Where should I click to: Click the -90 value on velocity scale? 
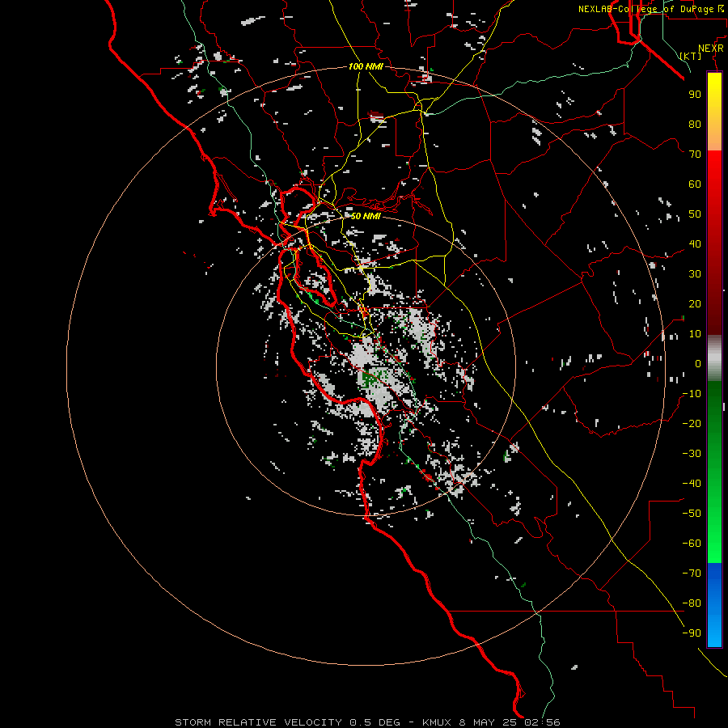coord(692,633)
